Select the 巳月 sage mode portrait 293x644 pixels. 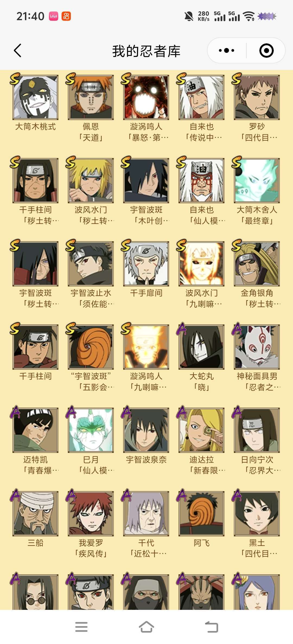click(x=91, y=430)
